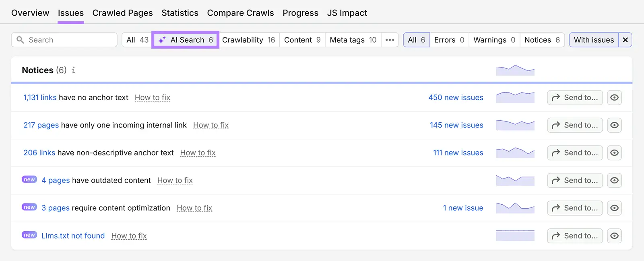The height and width of the screenshot is (261, 644).
Task: Filter by Warnings 0
Action: point(494,40)
